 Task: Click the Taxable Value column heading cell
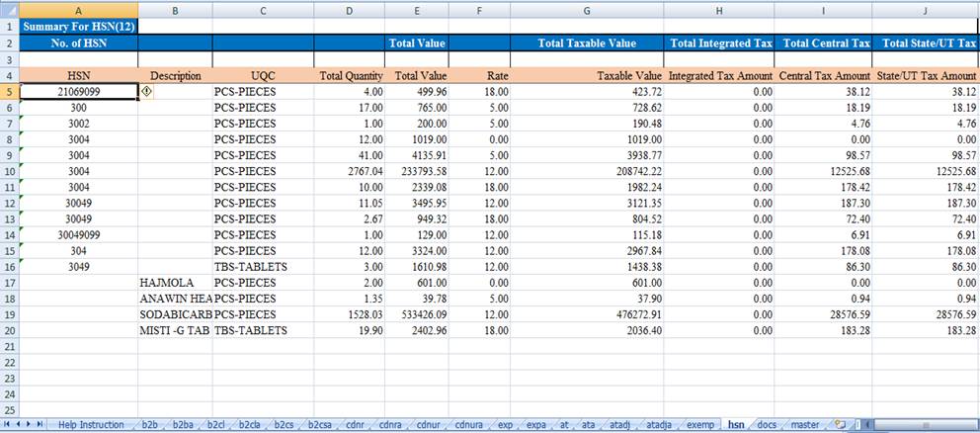point(587,75)
